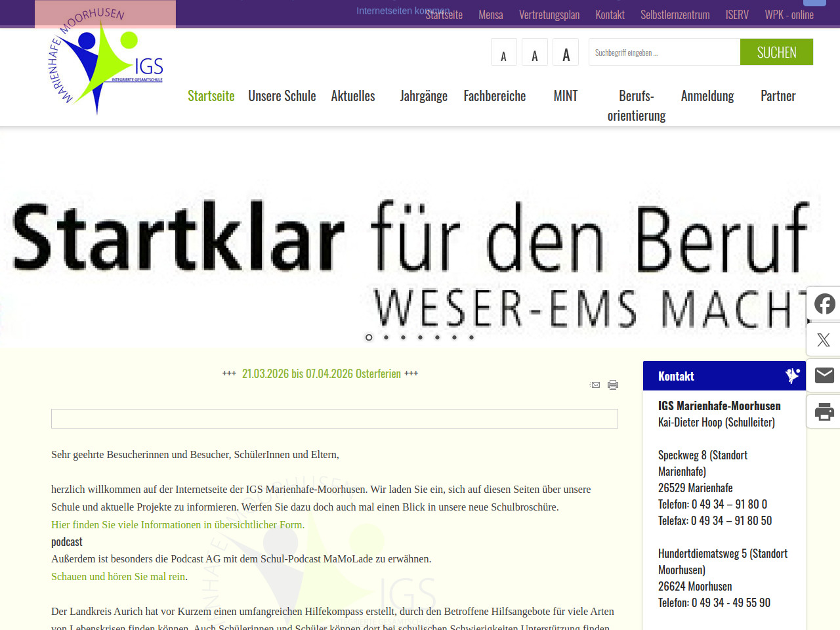Viewport: 840px width, 630px height.
Task: Expand the Jahrgänge navigation menu
Action: [423, 96]
